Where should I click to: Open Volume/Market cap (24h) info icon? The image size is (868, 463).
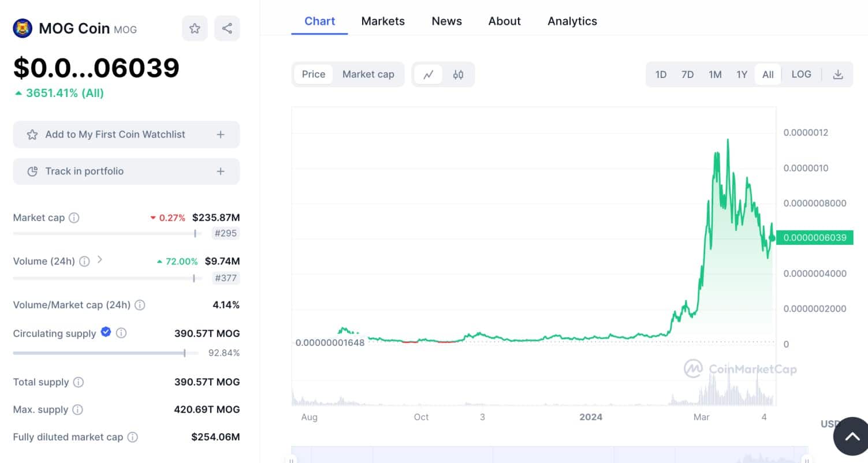[x=140, y=305]
